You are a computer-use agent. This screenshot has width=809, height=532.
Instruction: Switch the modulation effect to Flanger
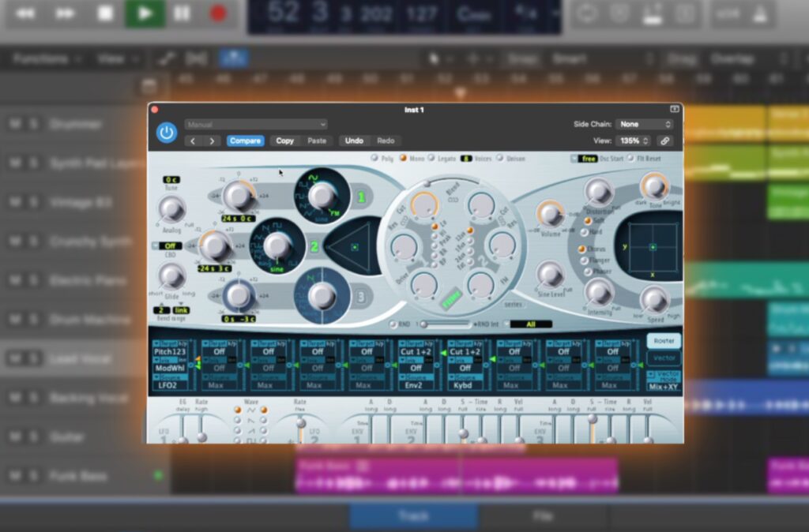585,260
